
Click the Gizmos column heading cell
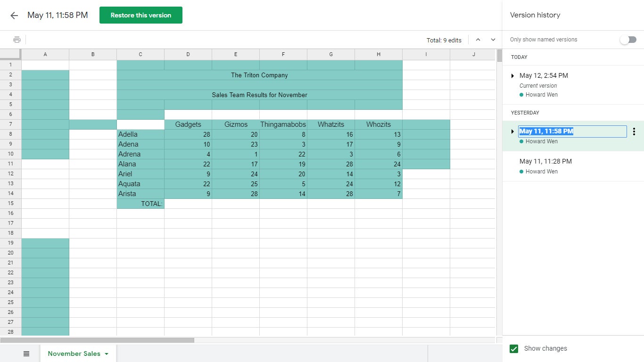(x=236, y=124)
